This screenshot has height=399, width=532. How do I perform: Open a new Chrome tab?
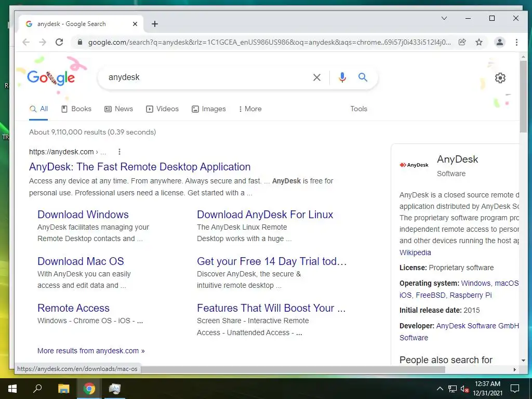click(x=155, y=24)
